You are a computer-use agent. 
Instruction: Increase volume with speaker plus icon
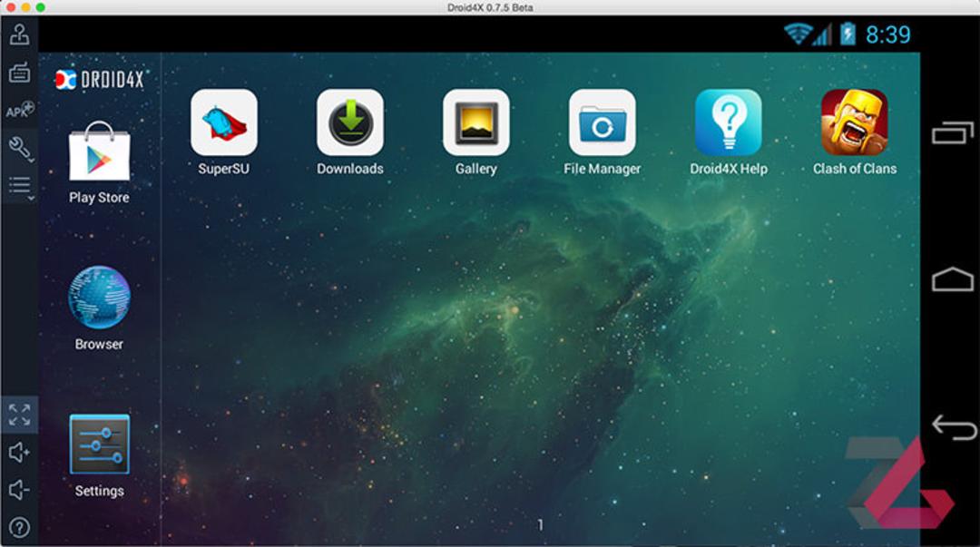tap(19, 452)
